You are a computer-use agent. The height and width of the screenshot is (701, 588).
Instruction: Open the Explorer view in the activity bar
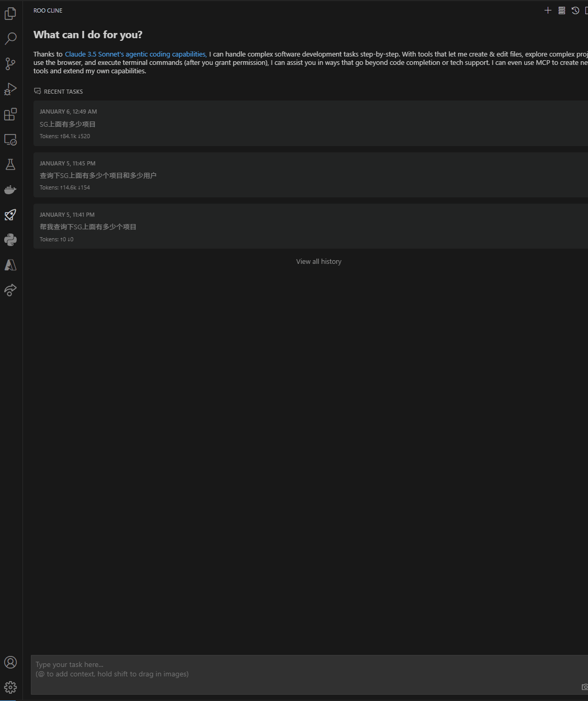pos(10,14)
